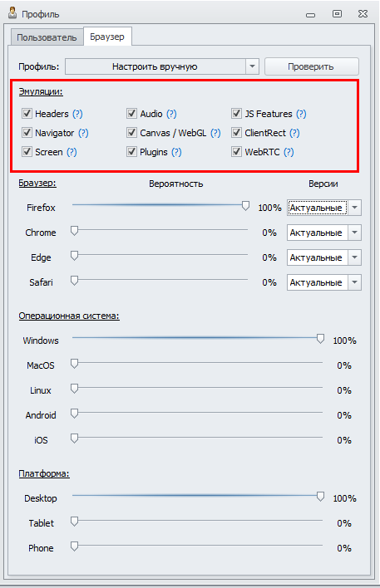Open the help tooltip next to Headers
Viewport: 380px width, 588px height.
[x=77, y=114]
